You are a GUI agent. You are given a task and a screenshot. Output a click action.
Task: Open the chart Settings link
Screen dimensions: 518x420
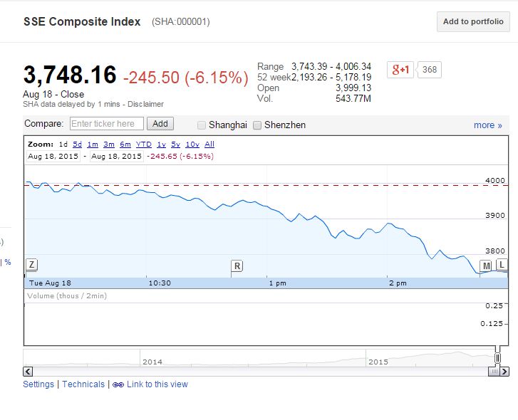click(38, 384)
